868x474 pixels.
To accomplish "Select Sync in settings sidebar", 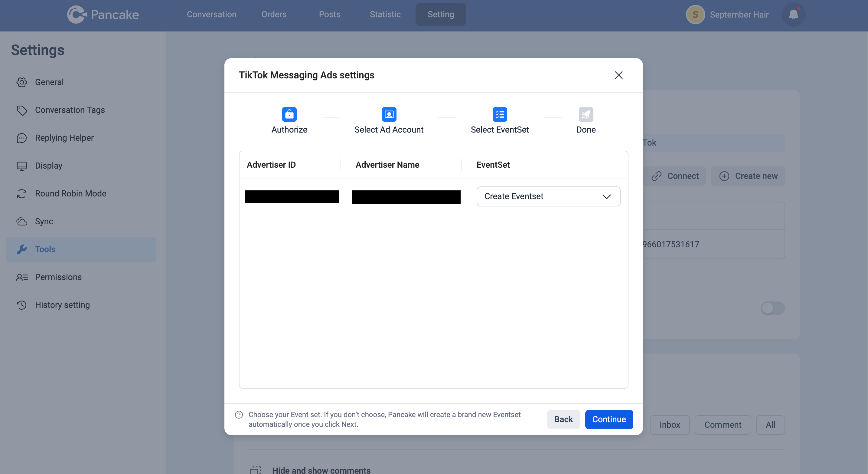I will [x=81, y=222].
